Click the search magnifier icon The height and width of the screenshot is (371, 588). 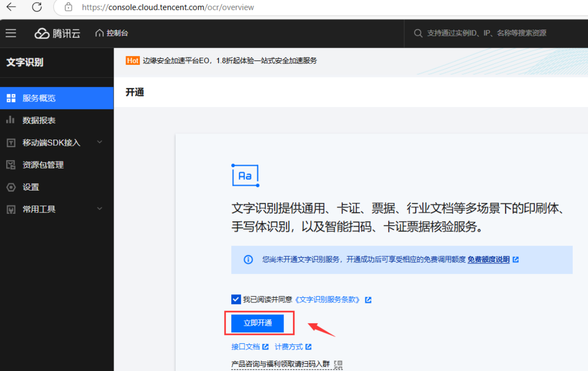click(418, 33)
